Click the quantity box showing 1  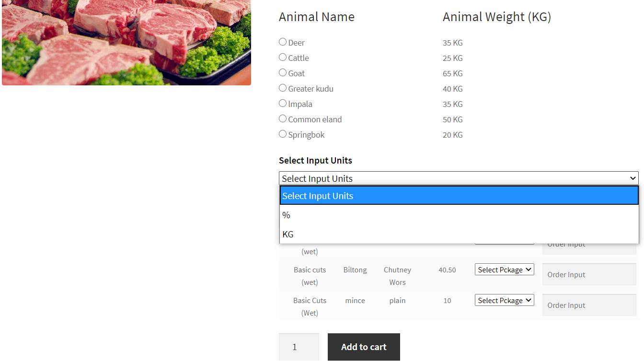click(299, 347)
